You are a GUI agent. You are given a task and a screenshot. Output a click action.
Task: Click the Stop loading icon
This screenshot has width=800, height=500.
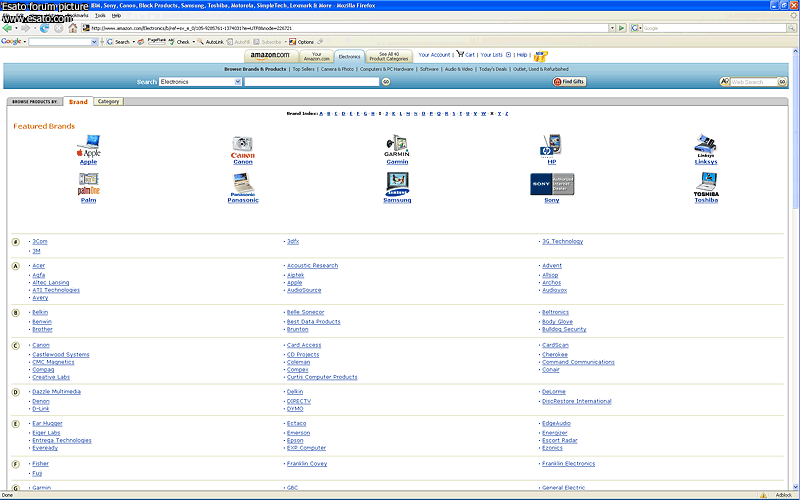(x=59, y=28)
